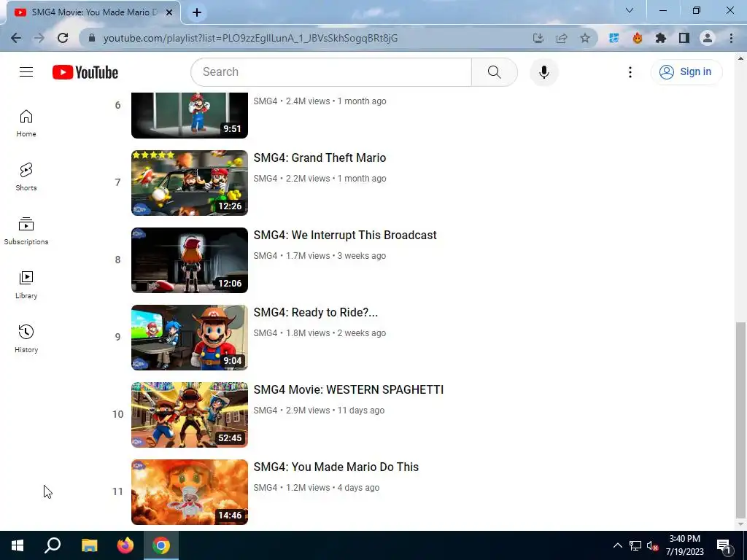This screenshot has width=747, height=560.
Task: Click the 14:46 explosion thumbnail
Action: 190,492
